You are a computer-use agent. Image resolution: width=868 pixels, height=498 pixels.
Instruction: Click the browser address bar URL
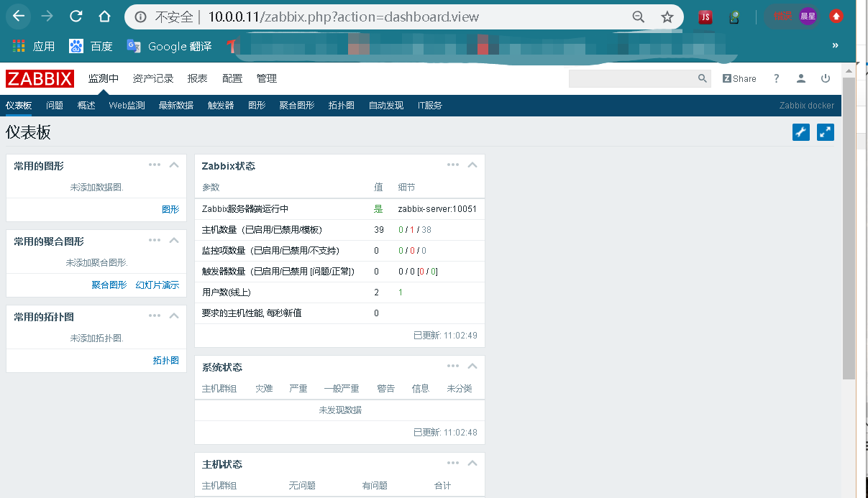pos(344,17)
